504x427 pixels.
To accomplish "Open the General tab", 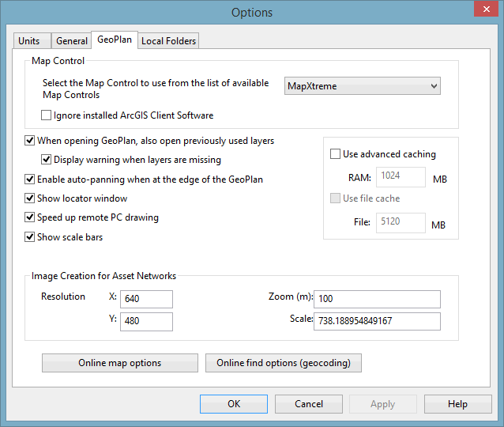I will click(x=72, y=41).
